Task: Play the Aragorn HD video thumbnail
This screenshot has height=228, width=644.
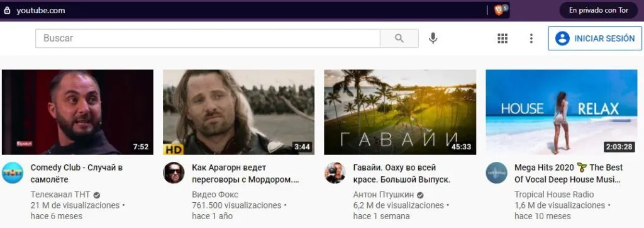Action: (238, 112)
